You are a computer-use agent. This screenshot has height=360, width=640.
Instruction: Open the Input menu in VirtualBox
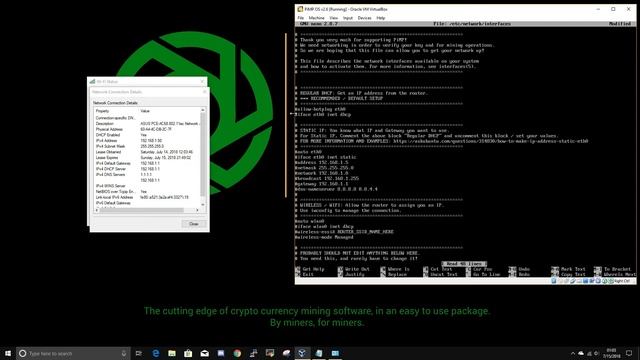(348, 18)
